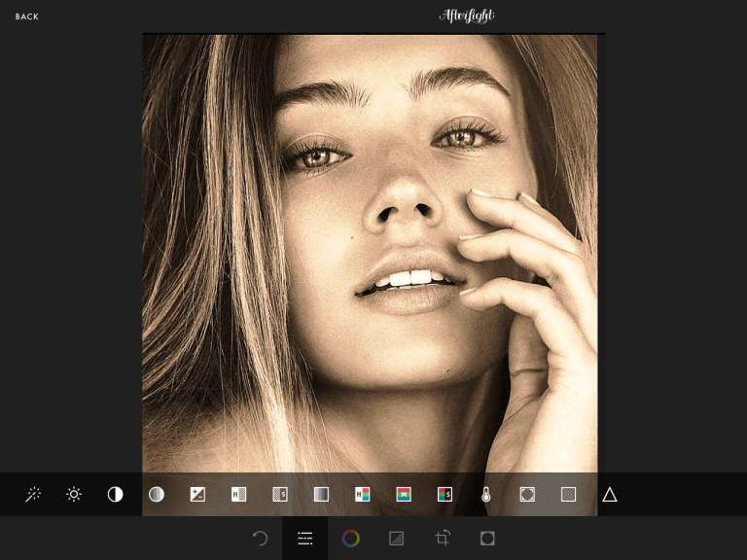The image size is (747, 560).
Task: Select the grain texture icon
Action: pyautogui.click(x=568, y=495)
